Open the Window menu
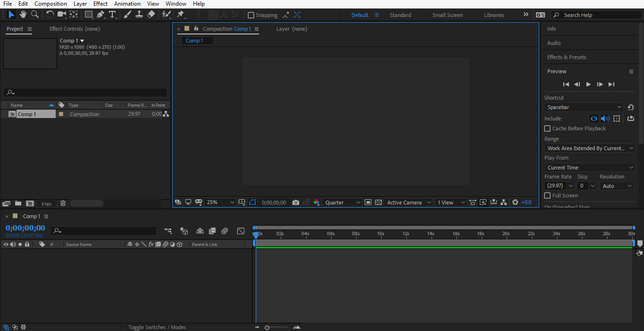This screenshot has width=644, height=331. point(176,4)
